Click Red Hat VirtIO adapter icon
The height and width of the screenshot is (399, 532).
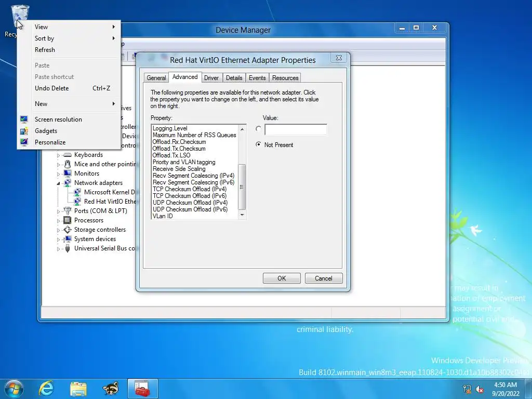click(x=77, y=202)
